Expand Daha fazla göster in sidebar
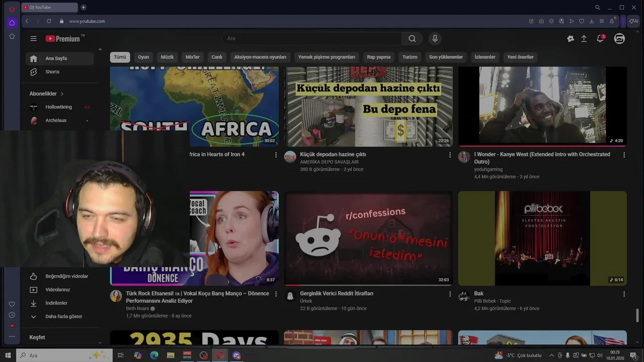 click(60, 317)
